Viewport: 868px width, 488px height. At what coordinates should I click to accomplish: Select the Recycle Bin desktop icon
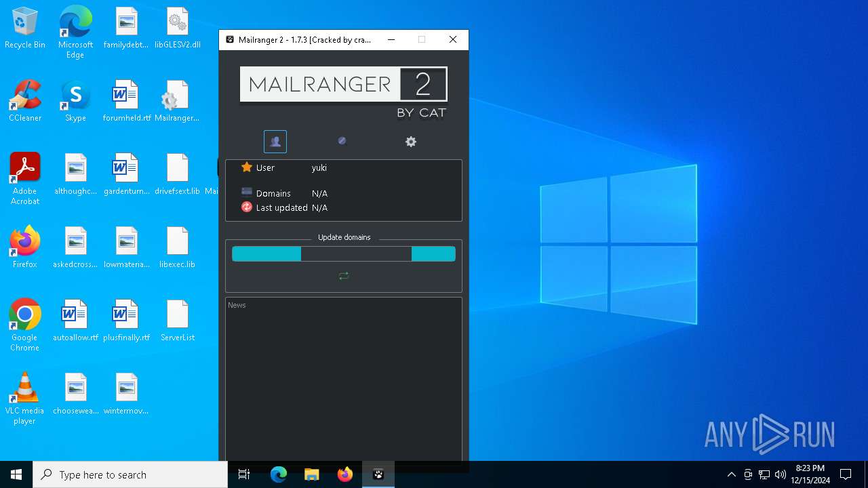[x=25, y=28]
